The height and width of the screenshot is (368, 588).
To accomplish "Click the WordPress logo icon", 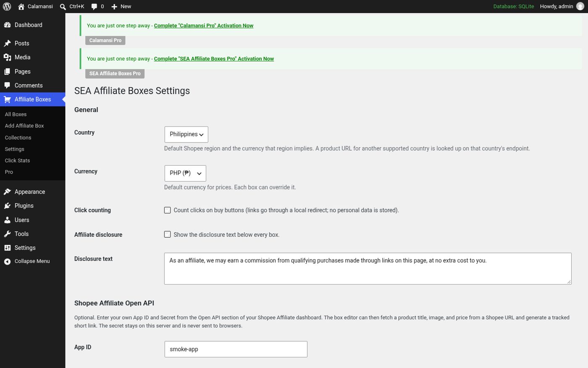I will point(7,6).
